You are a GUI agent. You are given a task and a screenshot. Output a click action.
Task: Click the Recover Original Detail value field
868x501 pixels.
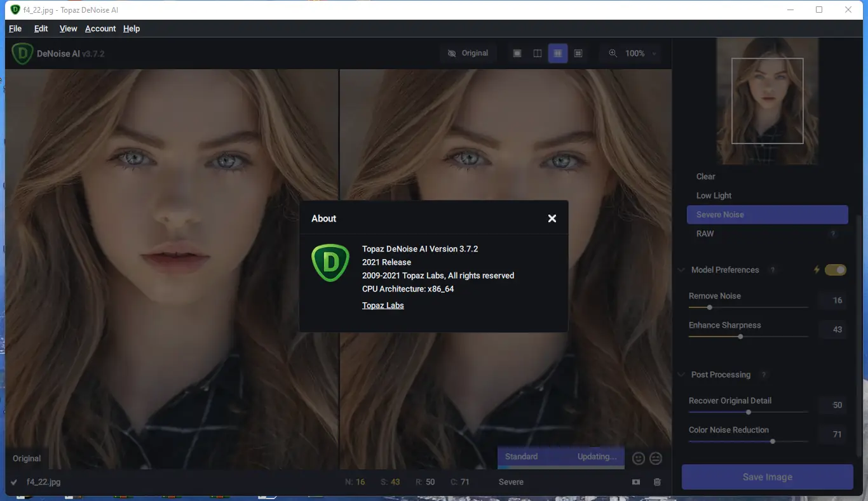point(833,405)
